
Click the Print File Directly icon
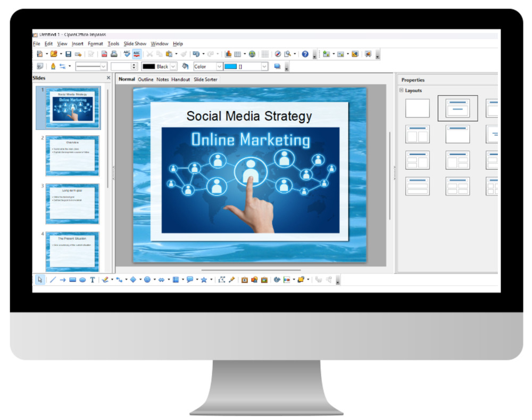point(113,54)
